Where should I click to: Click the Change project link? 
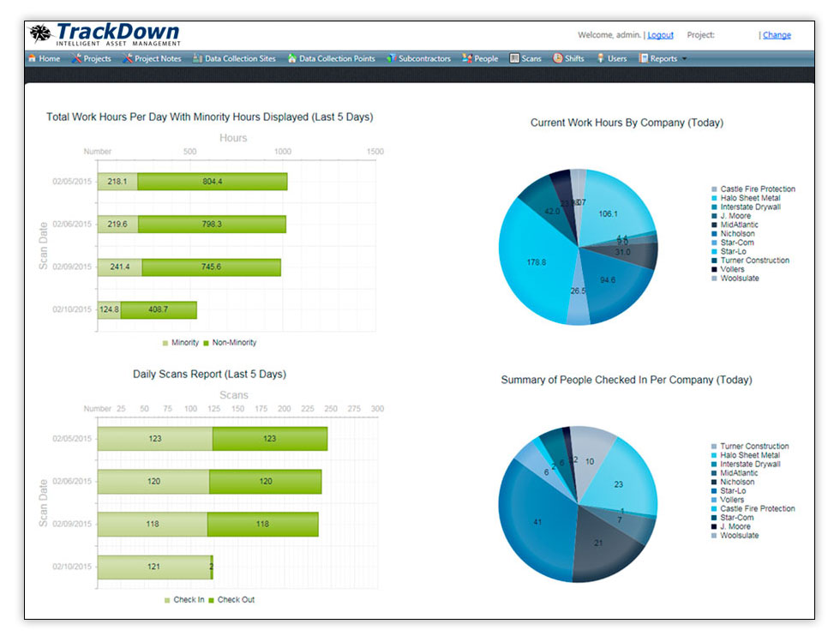[777, 35]
